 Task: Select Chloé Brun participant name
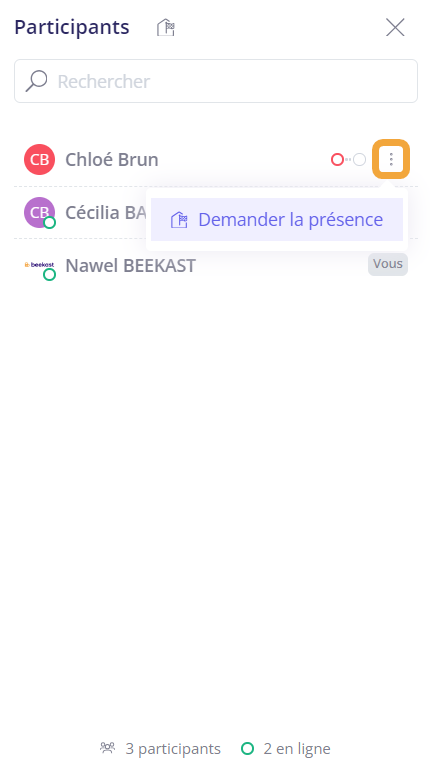pos(112,160)
